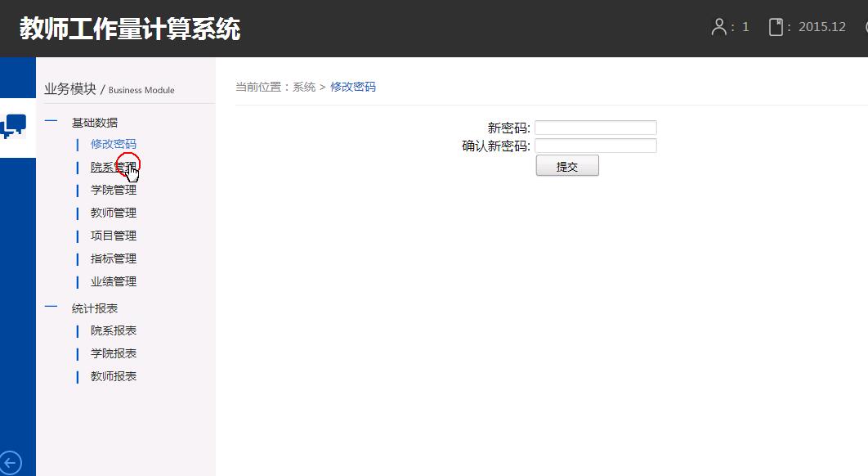This screenshot has height=476, width=868.
Task: Click breadcrumb text 系统
Action: 304,87
